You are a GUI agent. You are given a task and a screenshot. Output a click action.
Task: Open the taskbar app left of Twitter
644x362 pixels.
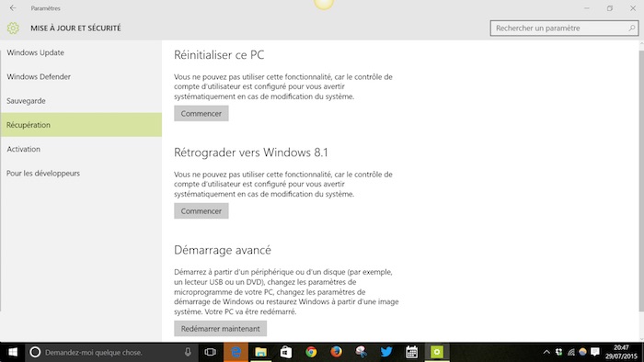[361, 352]
